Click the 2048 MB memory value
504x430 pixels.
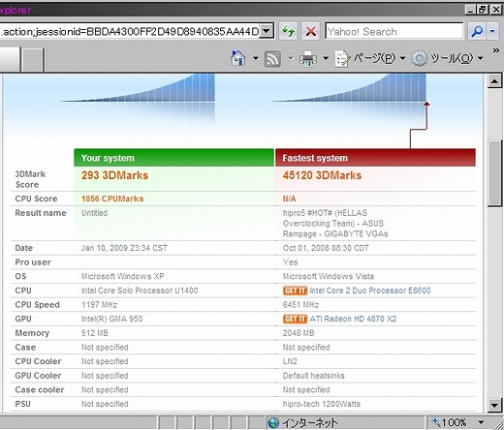[299, 333]
